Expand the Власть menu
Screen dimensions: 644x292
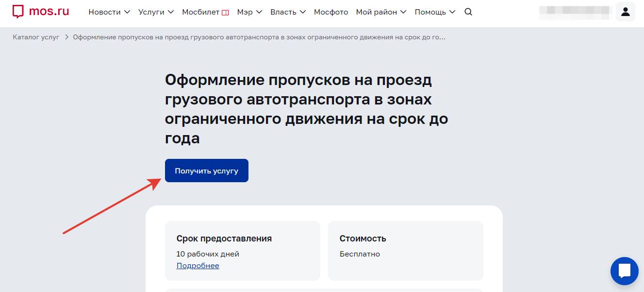click(288, 12)
